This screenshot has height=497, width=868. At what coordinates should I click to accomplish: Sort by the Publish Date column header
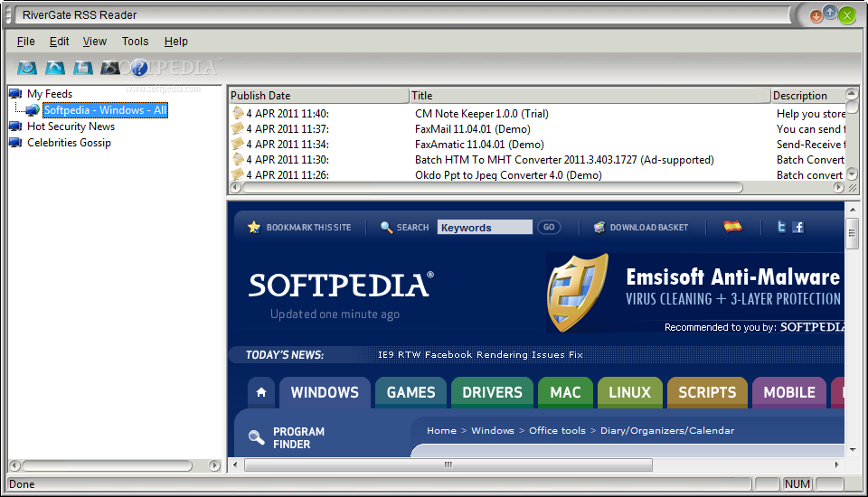[x=318, y=96]
